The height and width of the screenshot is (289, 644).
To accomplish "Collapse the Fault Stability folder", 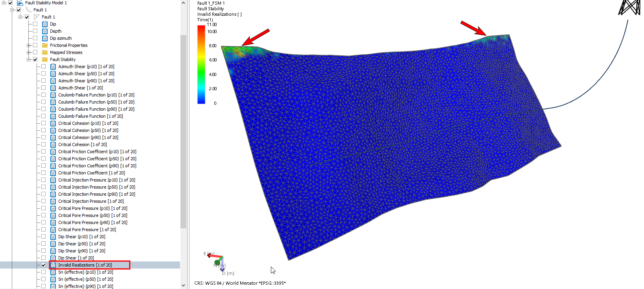I will click(29, 59).
